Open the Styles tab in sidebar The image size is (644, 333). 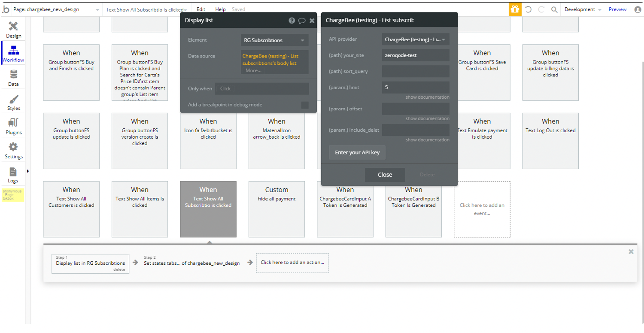(13, 102)
